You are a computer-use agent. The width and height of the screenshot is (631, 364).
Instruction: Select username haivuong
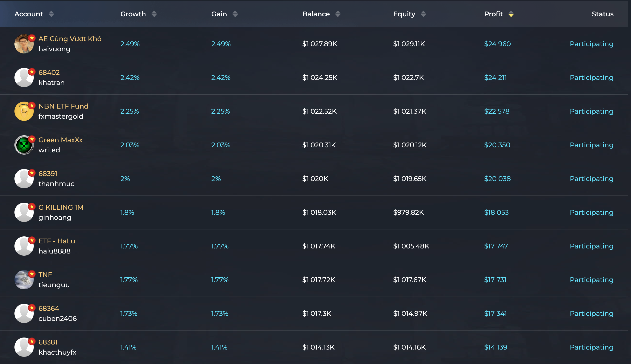(54, 49)
